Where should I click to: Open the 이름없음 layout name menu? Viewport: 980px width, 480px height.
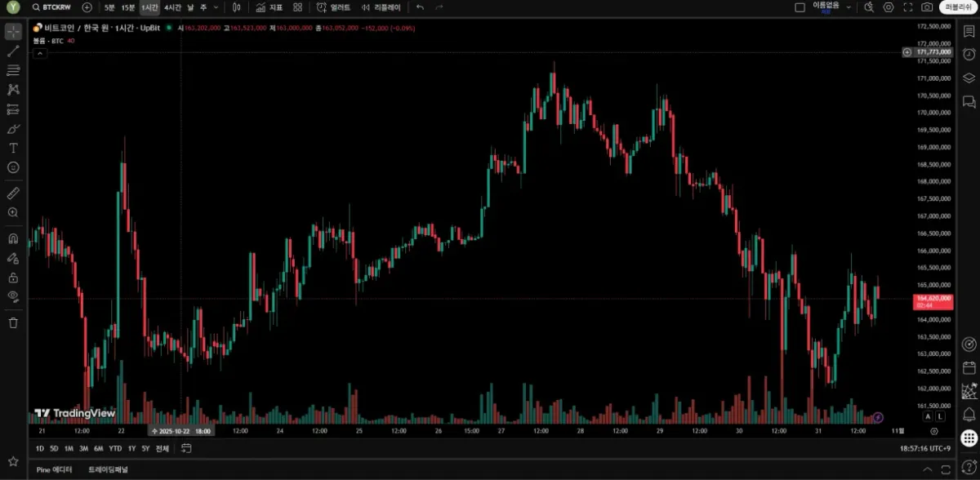pos(826,7)
